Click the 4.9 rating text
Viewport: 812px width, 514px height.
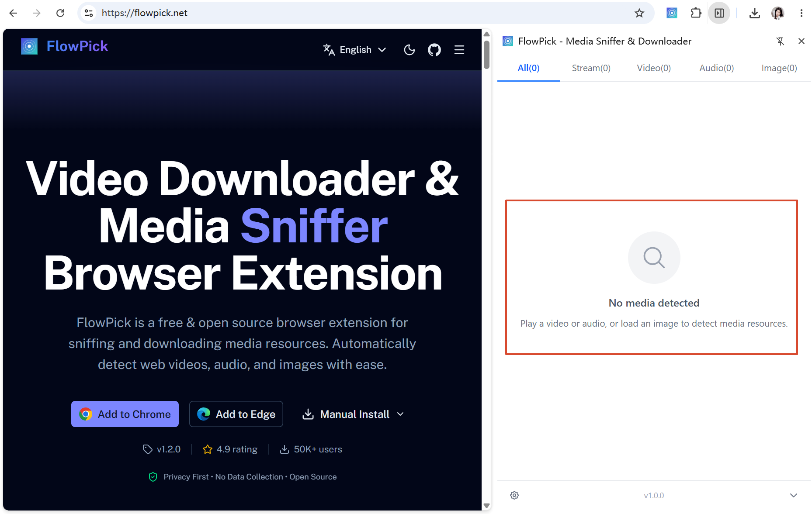pyautogui.click(x=237, y=449)
